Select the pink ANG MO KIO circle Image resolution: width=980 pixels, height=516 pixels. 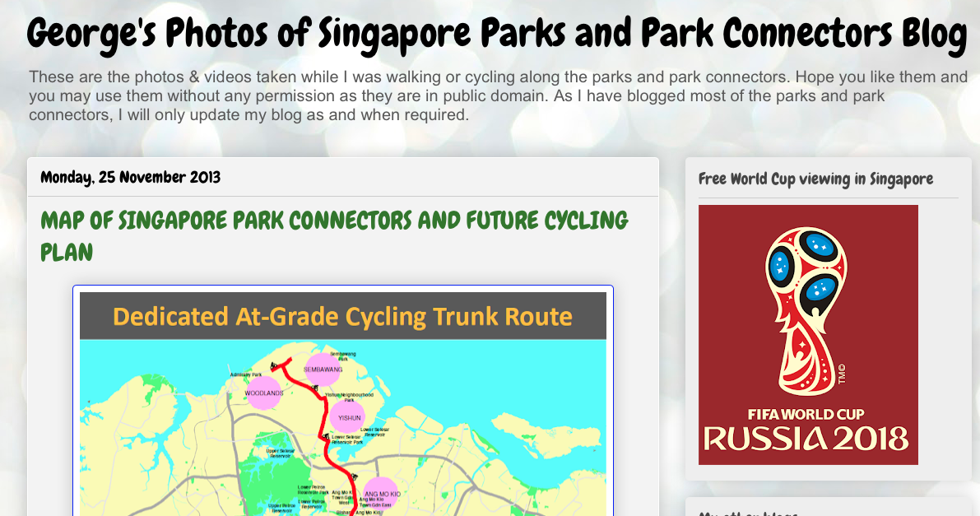click(x=380, y=492)
